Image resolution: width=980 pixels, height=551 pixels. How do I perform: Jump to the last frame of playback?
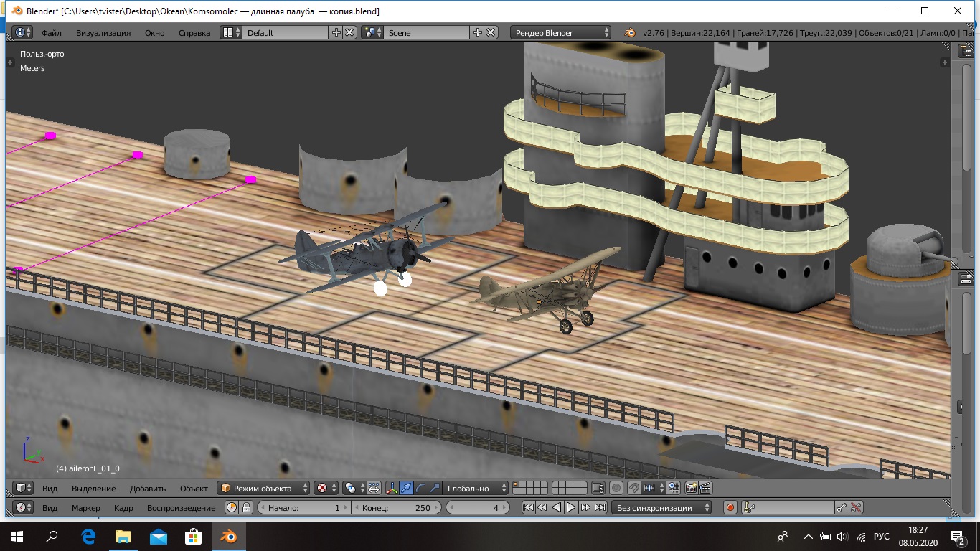point(600,507)
